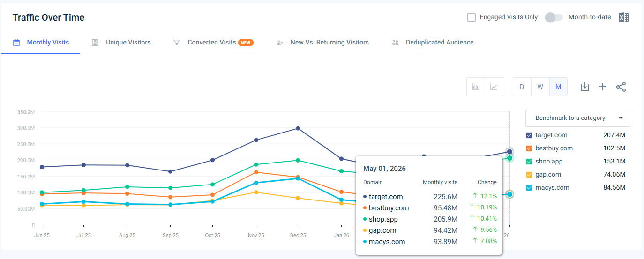
Task: Uncheck target.com legend checkbox
Action: click(x=529, y=135)
